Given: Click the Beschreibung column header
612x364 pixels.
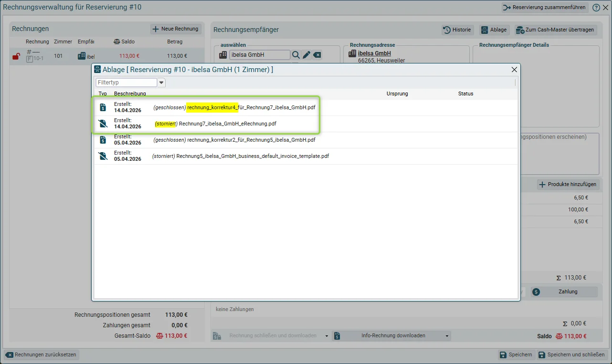Looking at the screenshot, I should point(130,94).
